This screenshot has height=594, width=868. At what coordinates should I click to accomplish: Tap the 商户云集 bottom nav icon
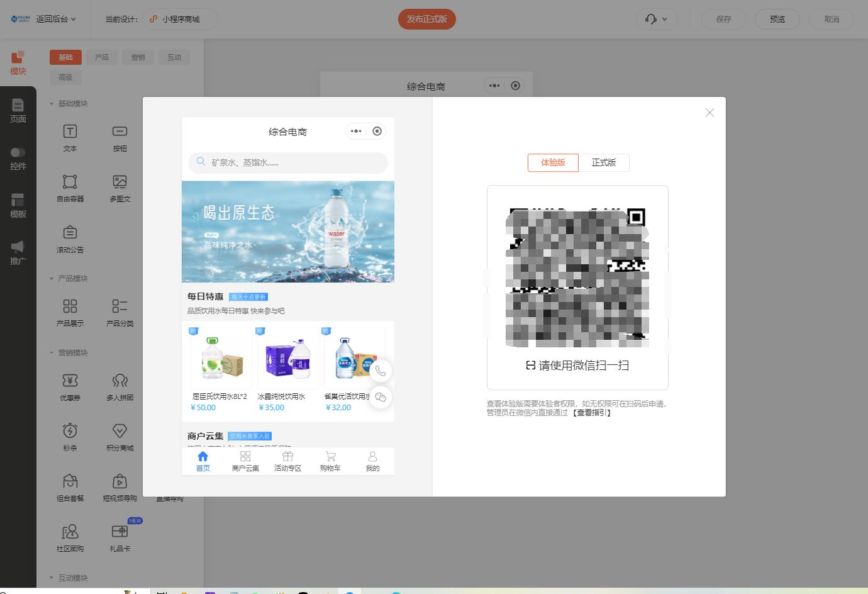point(245,461)
